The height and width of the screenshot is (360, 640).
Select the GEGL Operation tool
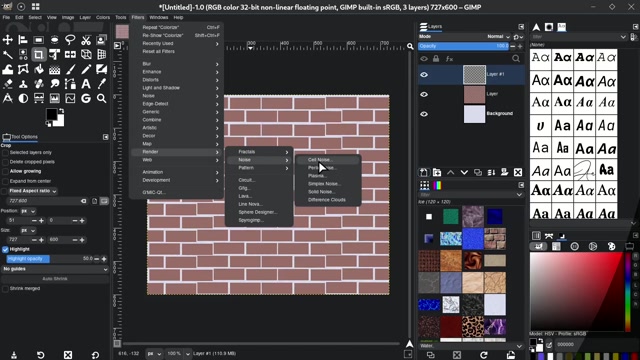pos(86,98)
